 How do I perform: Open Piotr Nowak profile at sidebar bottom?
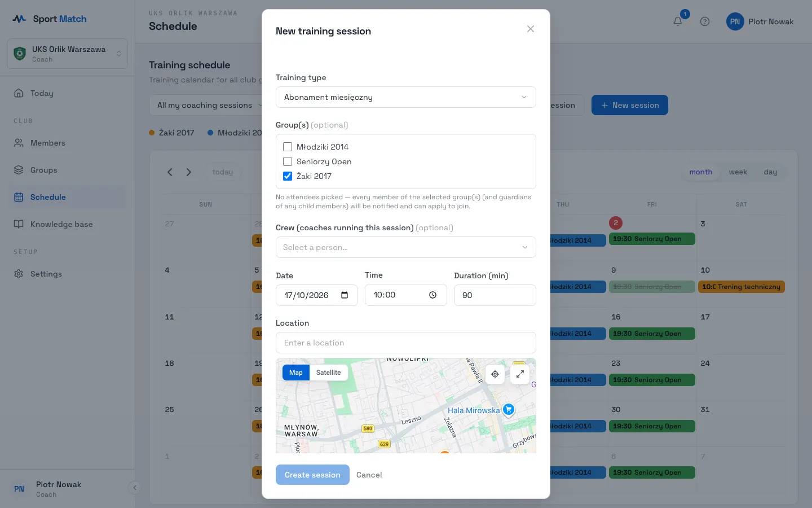(x=59, y=489)
